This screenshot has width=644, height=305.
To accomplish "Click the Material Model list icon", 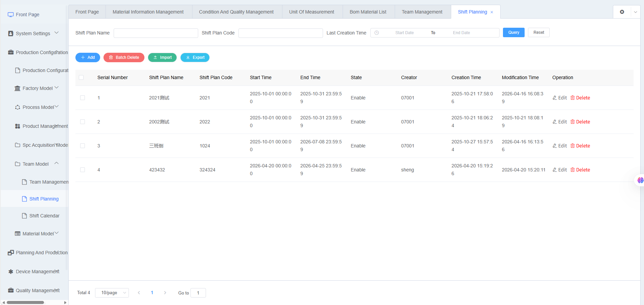I will pos(17,234).
